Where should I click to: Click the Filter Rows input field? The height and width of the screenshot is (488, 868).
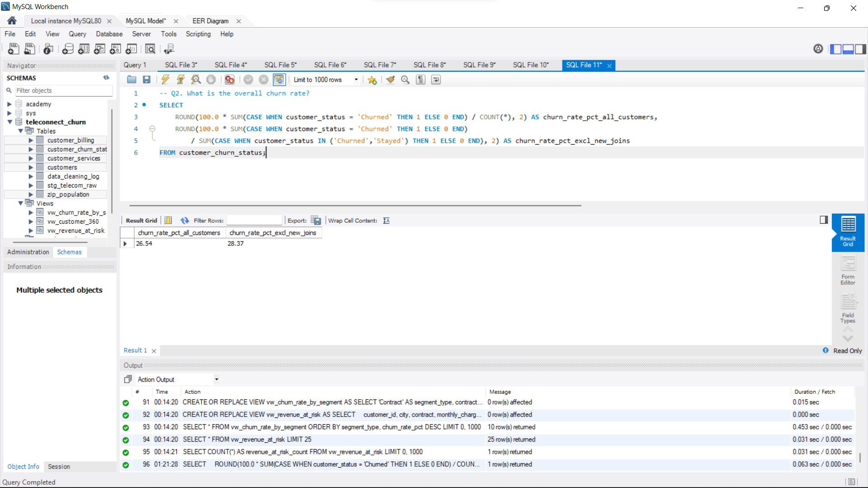point(254,221)
